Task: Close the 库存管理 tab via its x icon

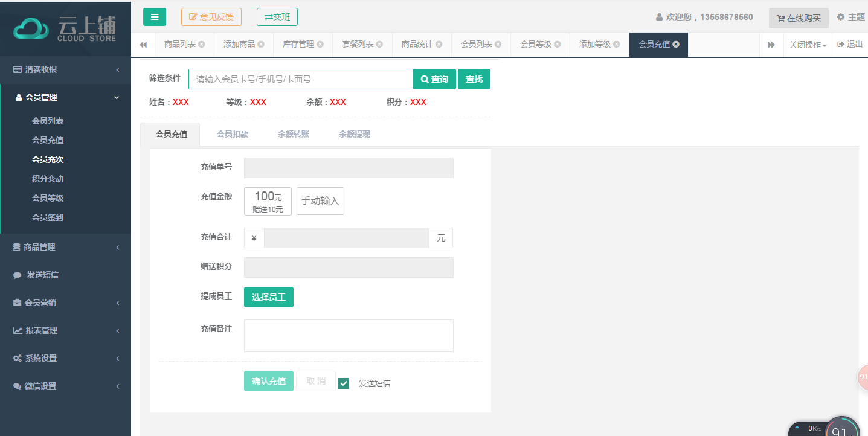Action: click(x=320, y=45)
